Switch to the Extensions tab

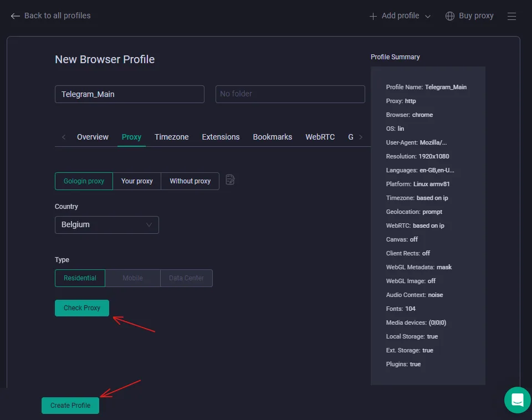pos(221,137)
